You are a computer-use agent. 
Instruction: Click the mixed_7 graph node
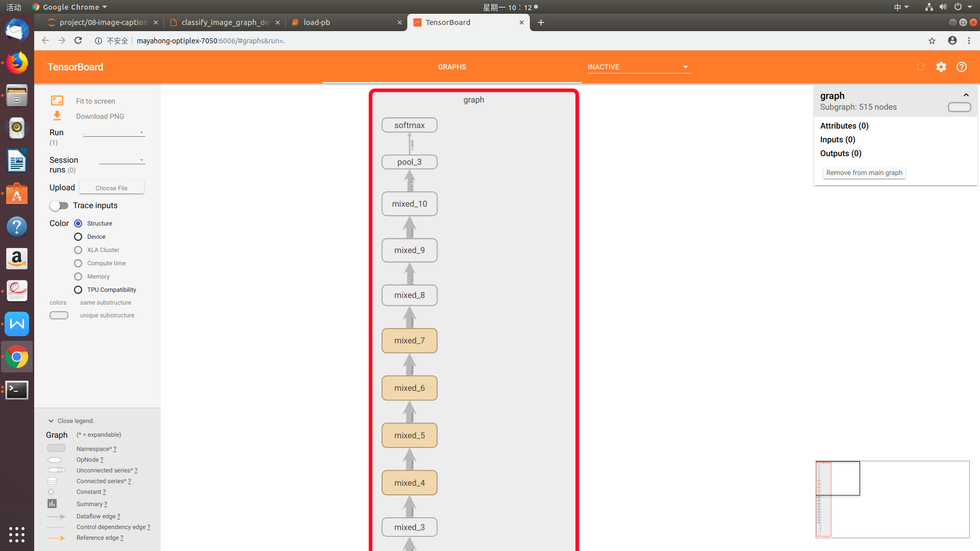coord(409,340)
